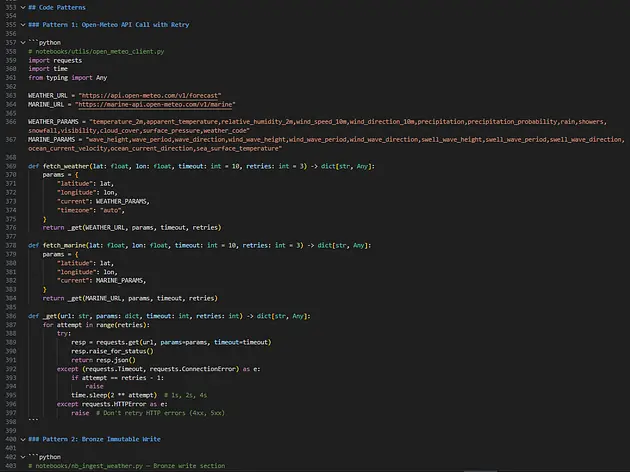630x472 pixels.
Task: Click the closing backticks at line 398
Action: (33, 420)
